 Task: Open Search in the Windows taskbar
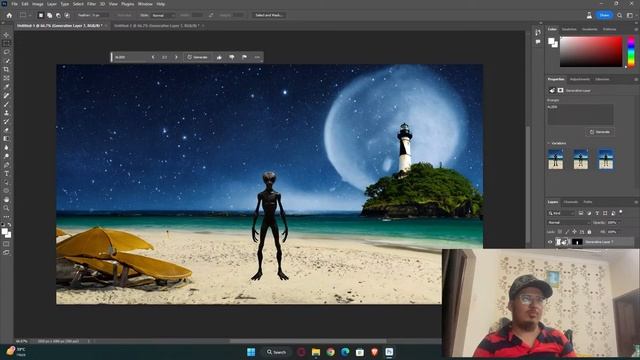(x=276, y=352)
